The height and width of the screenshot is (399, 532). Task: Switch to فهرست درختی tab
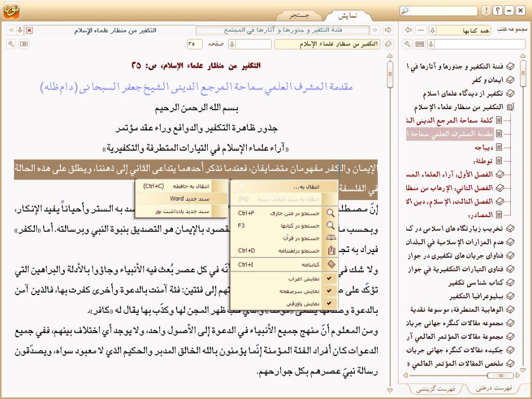494,388
